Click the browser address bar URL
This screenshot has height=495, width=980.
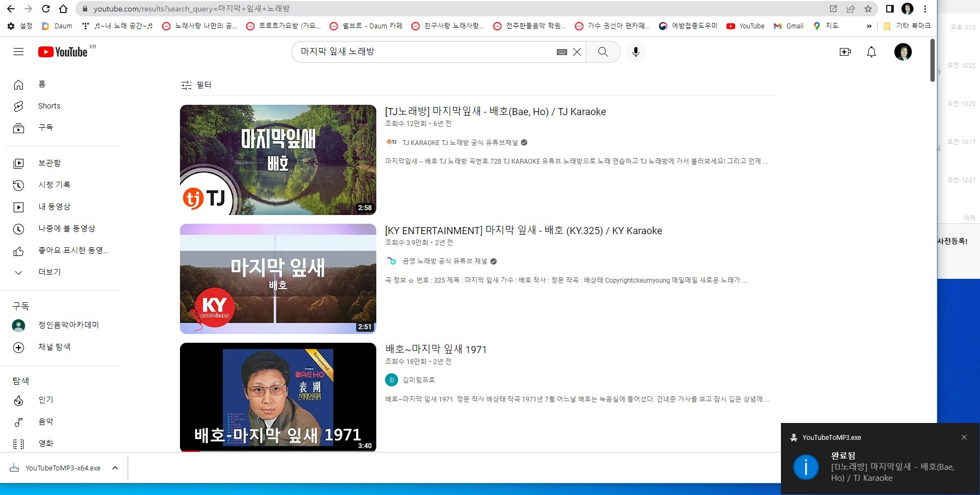tap(191, 9)
